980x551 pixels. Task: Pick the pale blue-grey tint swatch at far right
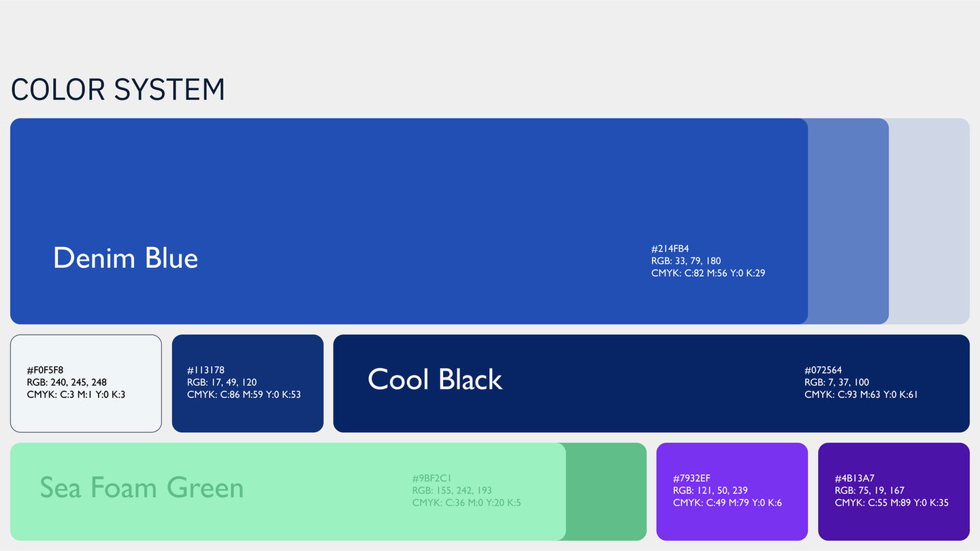coord(930,221)
